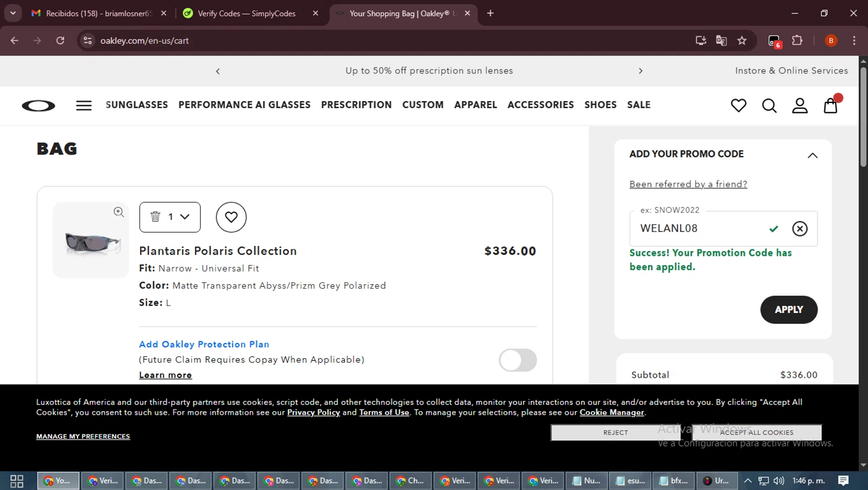868x490 pixels.
Task: Open the SHOES menu
Action: tap(601, 105)
